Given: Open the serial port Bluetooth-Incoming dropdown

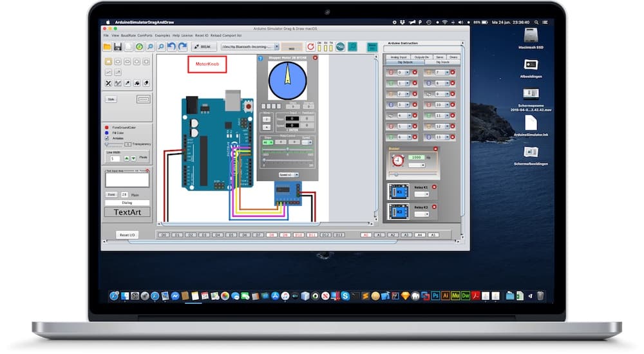Looking at the screenshot, I should tap(250, 47).
